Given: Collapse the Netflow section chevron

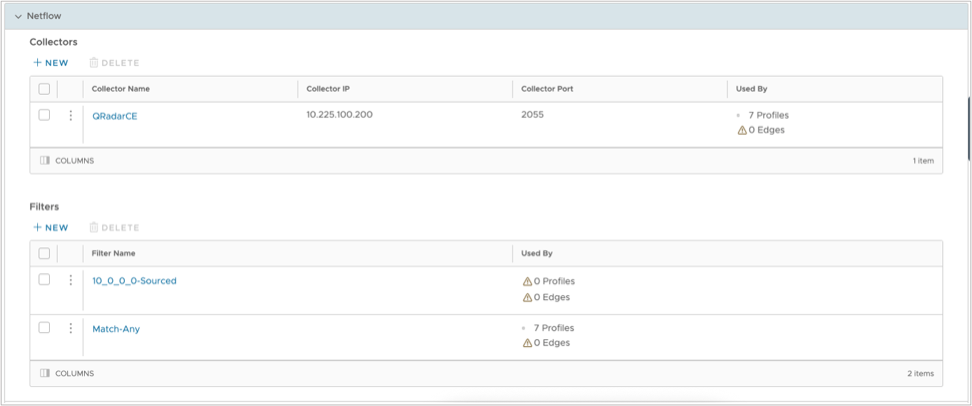Looking at the screenshot, I should (18, 16).
